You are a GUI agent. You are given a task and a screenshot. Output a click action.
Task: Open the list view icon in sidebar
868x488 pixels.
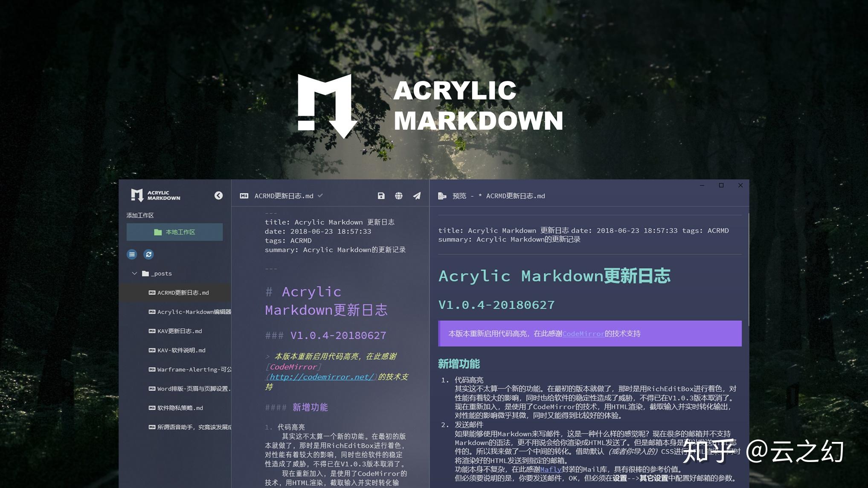coord(131,254)
